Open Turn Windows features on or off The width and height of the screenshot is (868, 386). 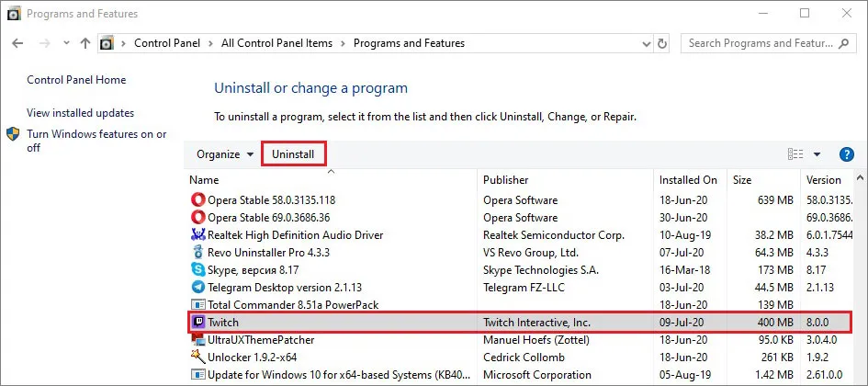(x=96, y=141)
